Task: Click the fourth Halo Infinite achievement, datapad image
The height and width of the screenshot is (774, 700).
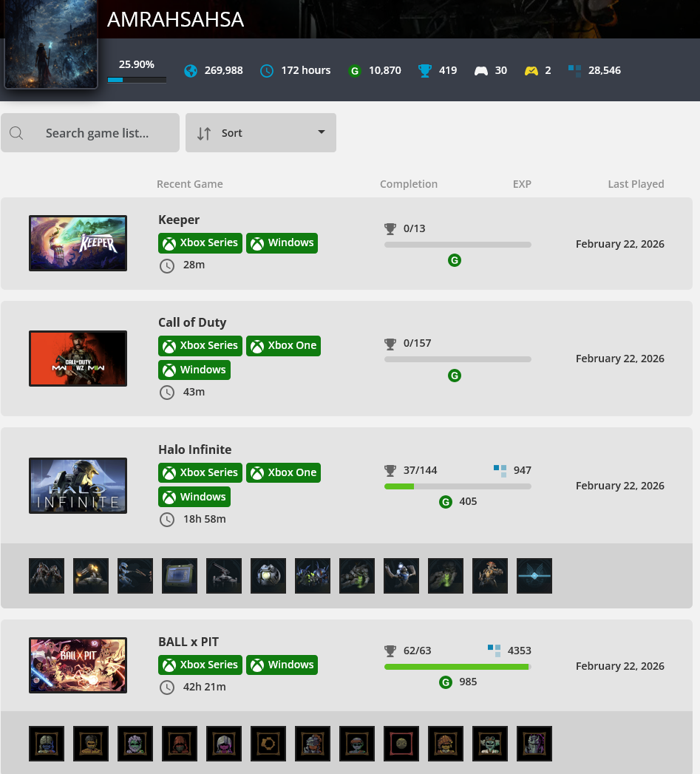Action: tap(180, 576)
